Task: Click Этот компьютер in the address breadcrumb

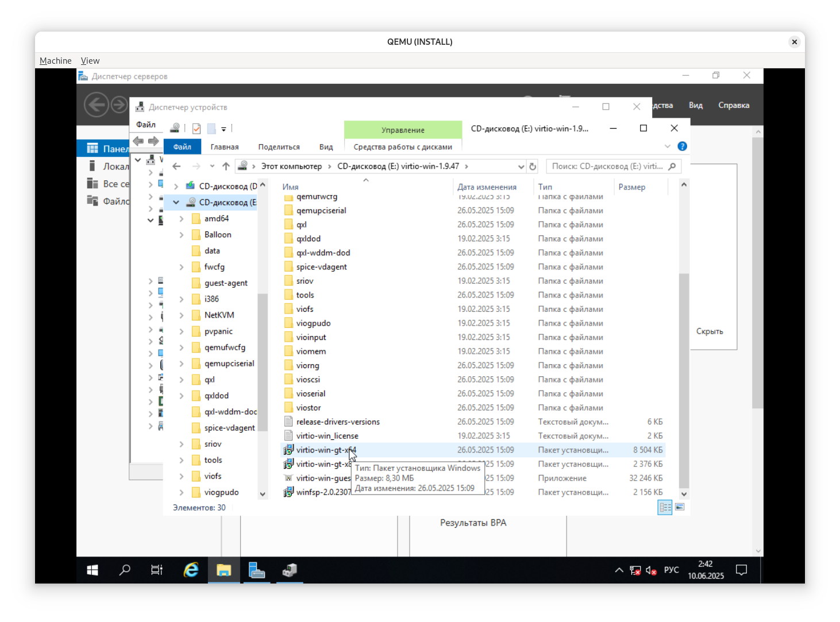Action: 291,167
